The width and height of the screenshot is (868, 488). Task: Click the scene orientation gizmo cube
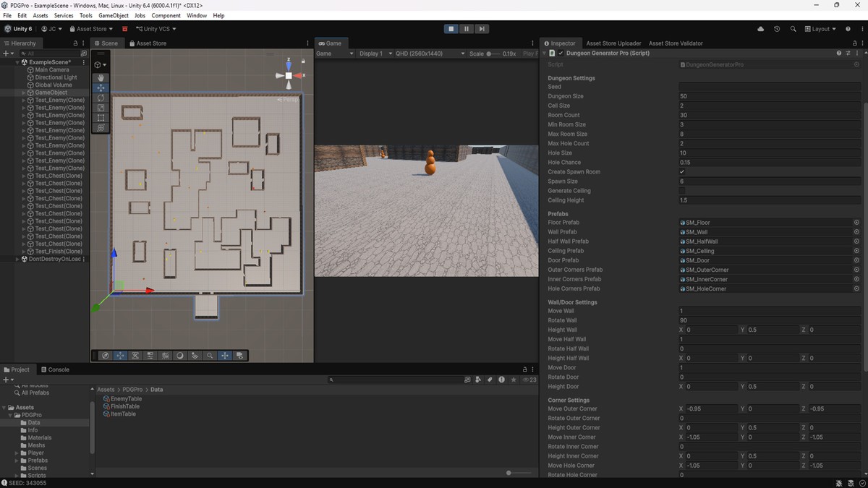tap(289, 75)
